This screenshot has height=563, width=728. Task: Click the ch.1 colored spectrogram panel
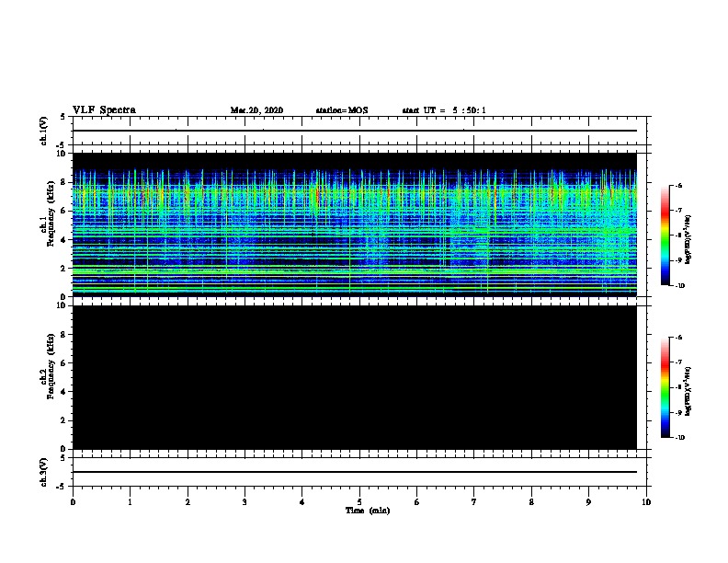tap(355, 224)
